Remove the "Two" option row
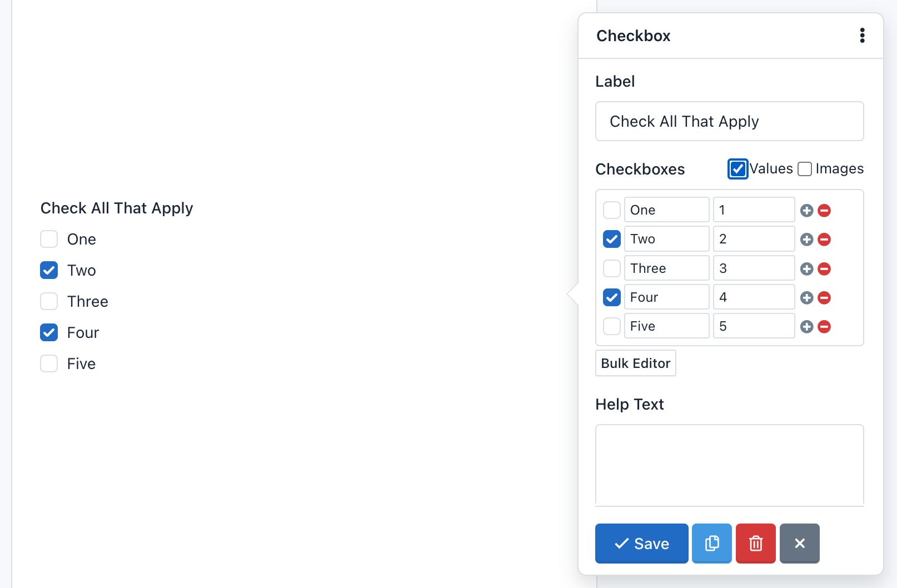This screenshot has height=588, width=897. [x=824, y=240]
